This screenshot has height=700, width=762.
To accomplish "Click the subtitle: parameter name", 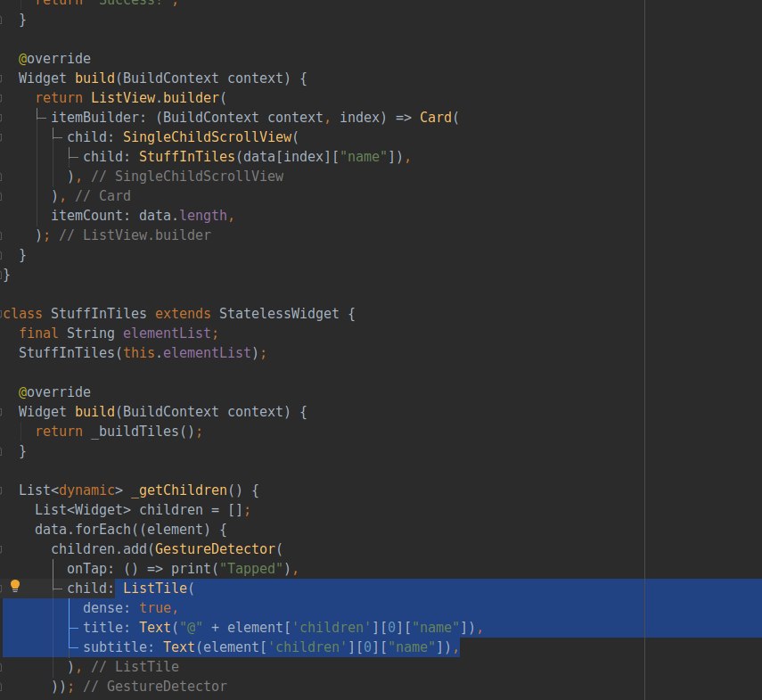I will pos(119,647).
